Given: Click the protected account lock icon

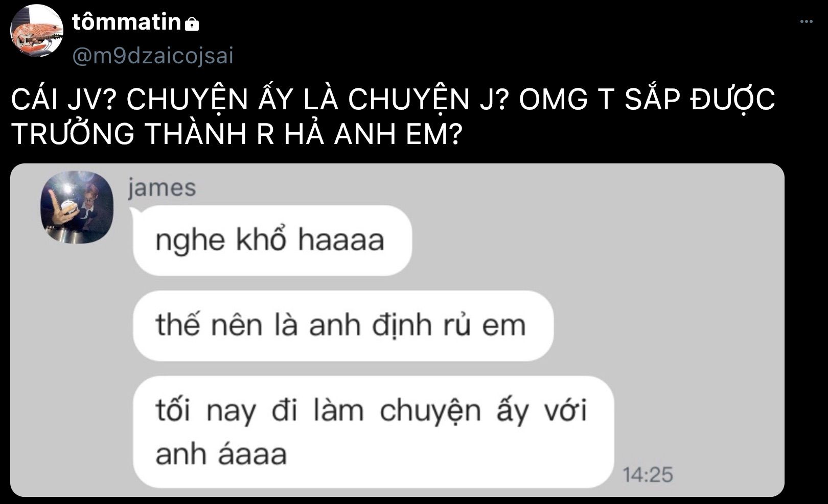Looking at the screenshot, I should (x=192, y=23).
